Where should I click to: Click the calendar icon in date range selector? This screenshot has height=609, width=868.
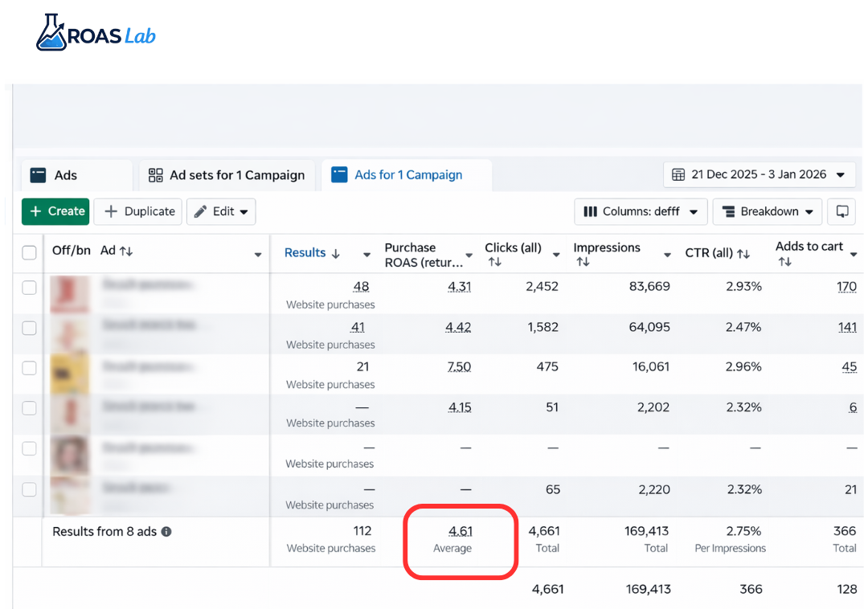(x=678, y=174)
